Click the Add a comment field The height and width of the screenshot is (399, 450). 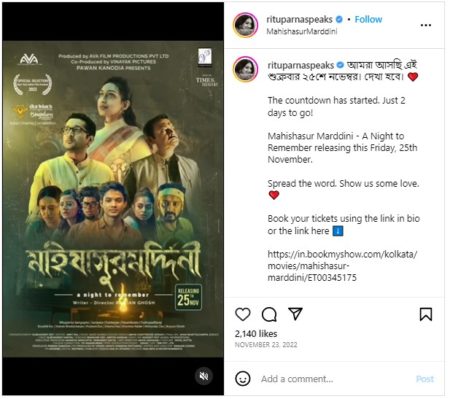335,379
